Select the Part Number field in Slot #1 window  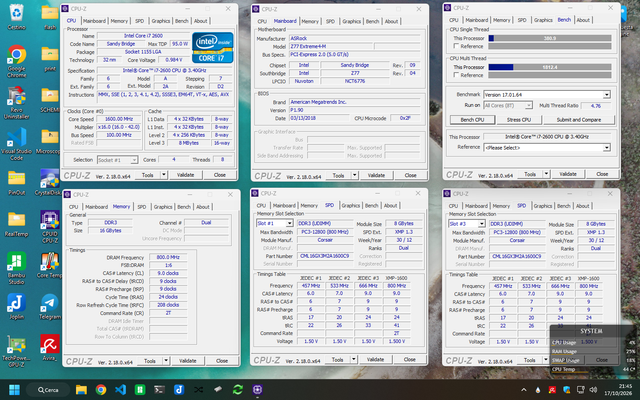point(325,256)
